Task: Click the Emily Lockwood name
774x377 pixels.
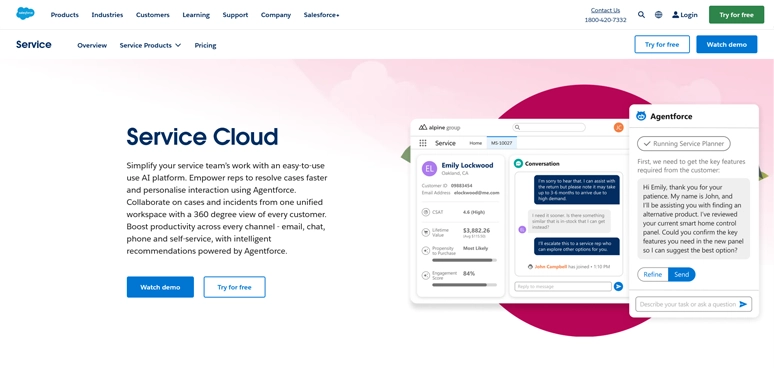Action: click(467, 165)
